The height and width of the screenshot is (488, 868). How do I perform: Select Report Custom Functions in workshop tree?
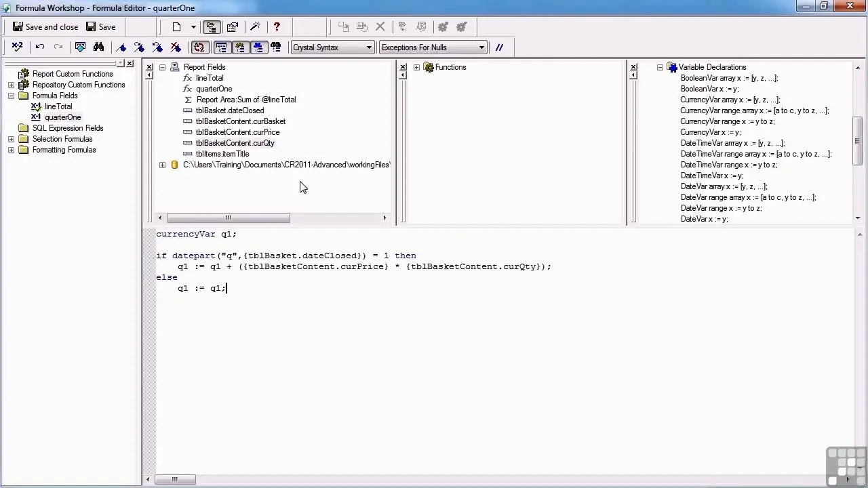73,74
